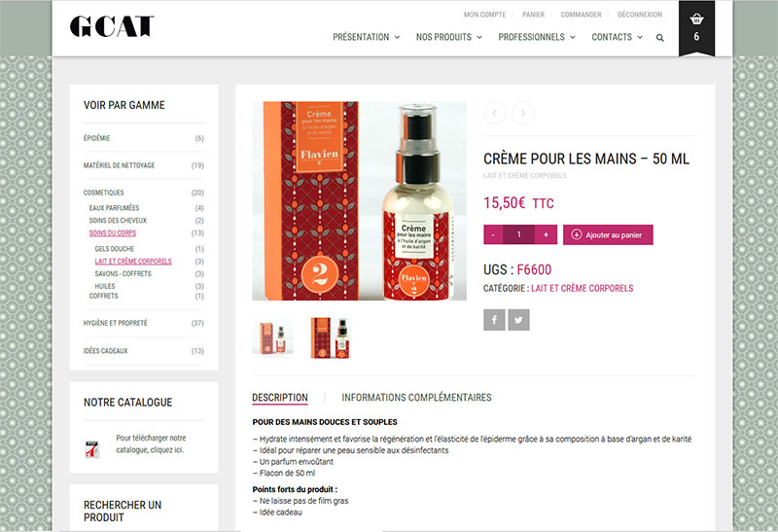Increase quantity with plus button
The width and height of the screenshot is (778, 532).
click(x=546, y=234)
